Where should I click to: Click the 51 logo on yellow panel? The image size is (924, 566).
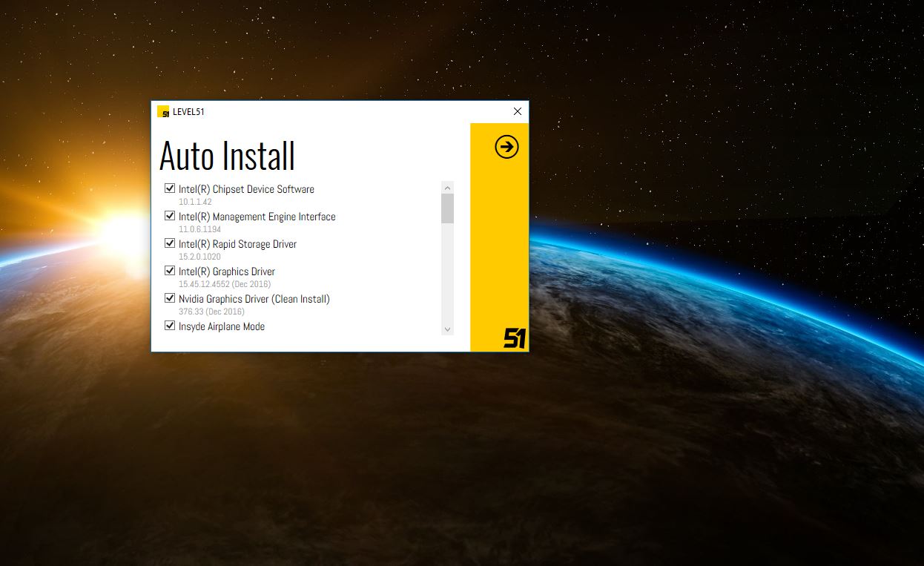(x=515, y=338)
